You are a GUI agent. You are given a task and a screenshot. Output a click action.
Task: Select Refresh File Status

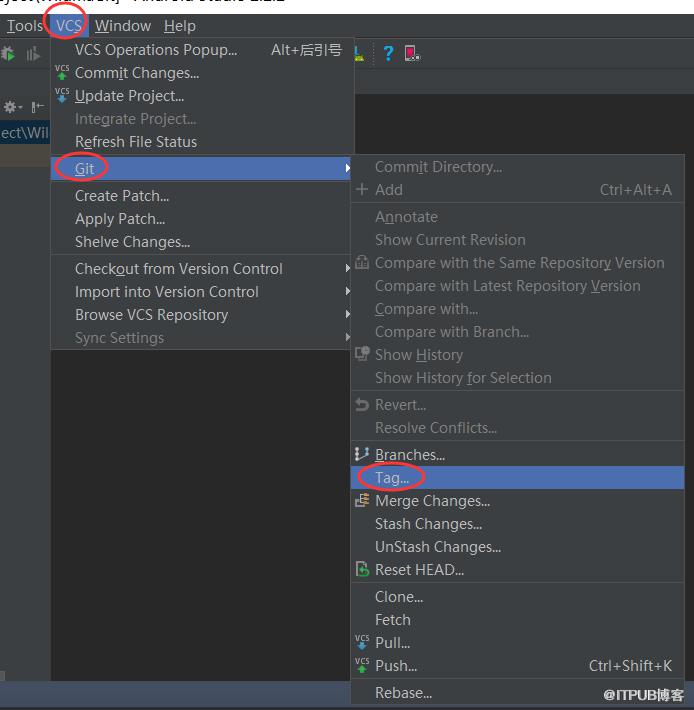pyautogui.click(x=202, y=142)
